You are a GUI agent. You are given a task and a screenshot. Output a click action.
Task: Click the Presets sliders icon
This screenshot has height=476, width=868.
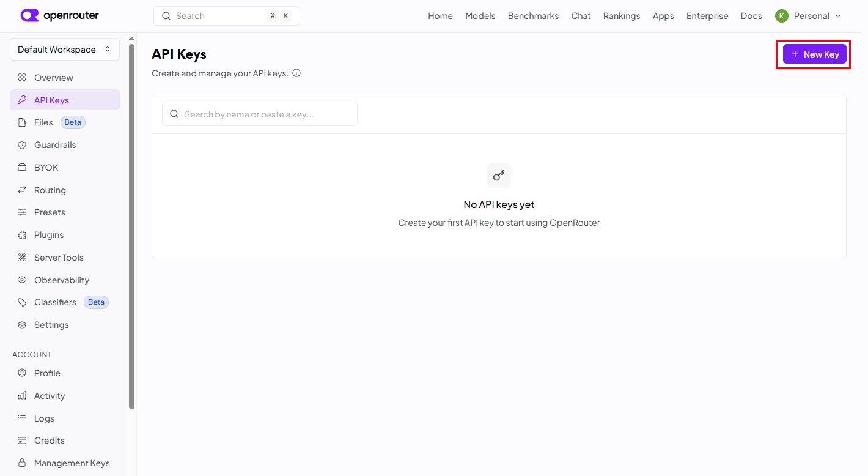(x=22, y=212)
